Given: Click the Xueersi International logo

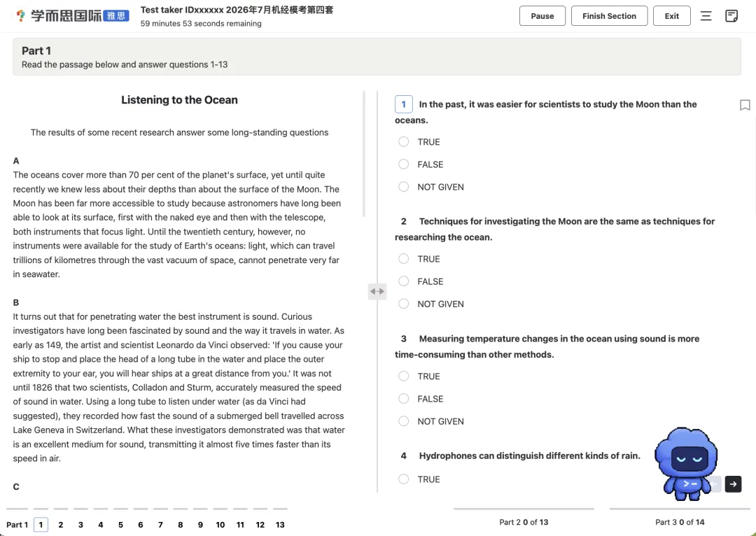Looking at the screenshot, I should coord(71,15).
